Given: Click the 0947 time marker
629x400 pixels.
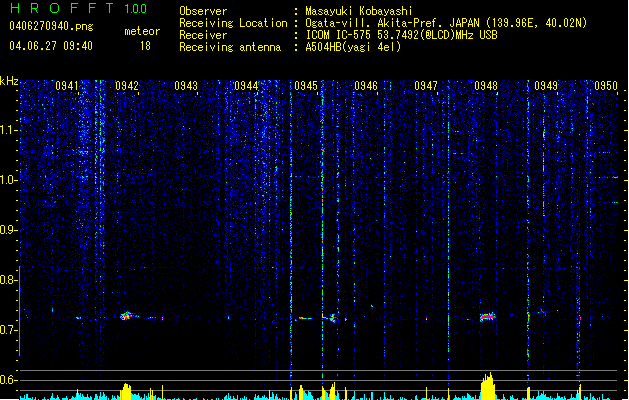Looking at the screenshot, I should click(426, 86).
